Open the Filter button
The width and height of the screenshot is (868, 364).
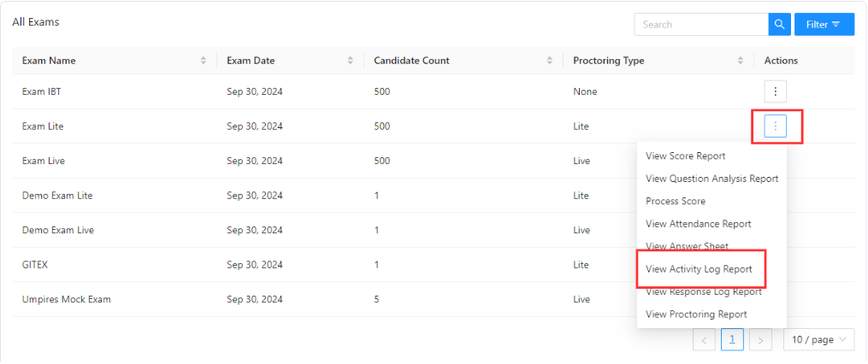(x=824, y=24)
